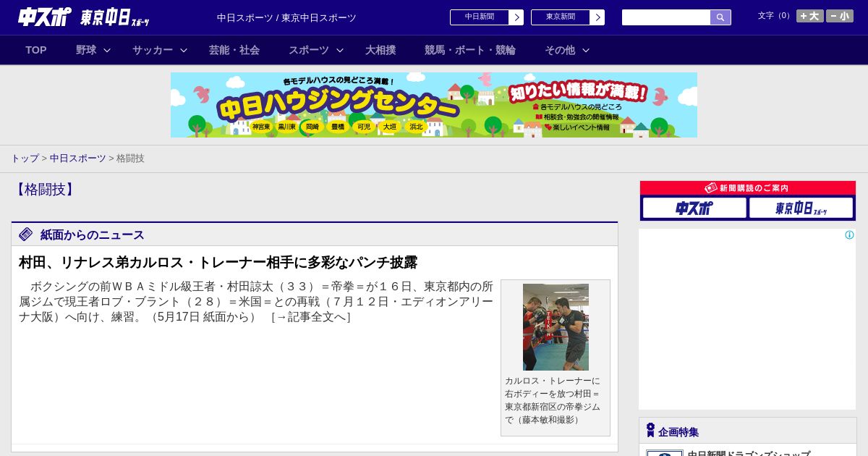Expand the サッカー dropdown chevron
868x456 pixels.
click(x=184, y=50)
